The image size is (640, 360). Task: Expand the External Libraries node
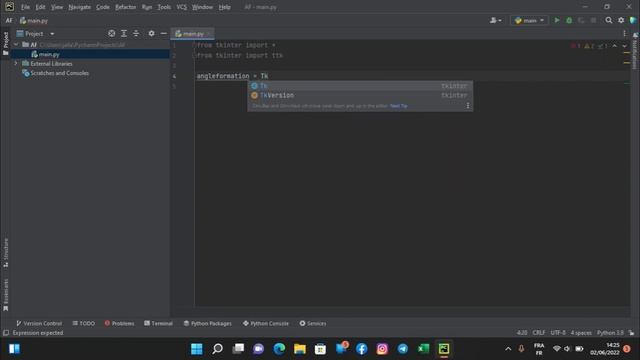tap(16, 63)
